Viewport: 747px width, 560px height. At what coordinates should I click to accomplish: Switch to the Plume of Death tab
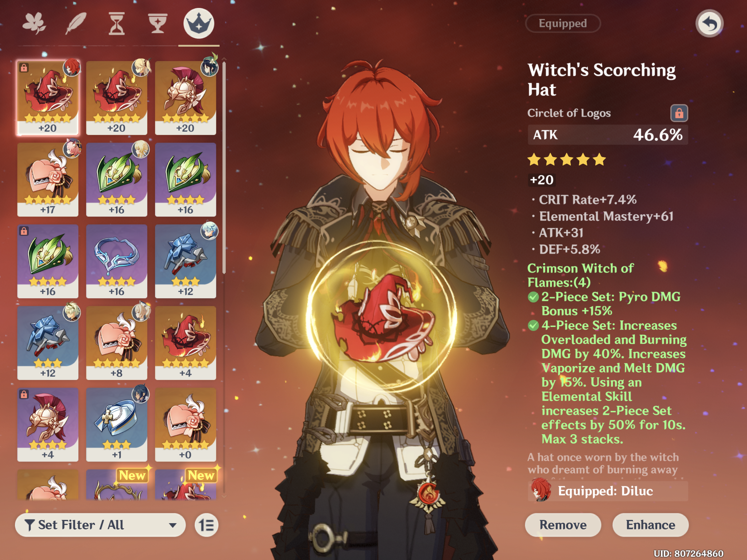click(x=76, y=24)
